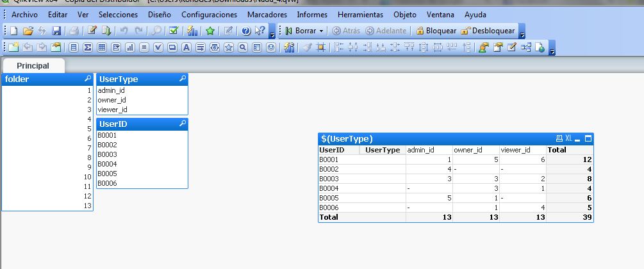Open search in folder list box
The height and width of the screenshot is (269, 644).
coord(88,78)
